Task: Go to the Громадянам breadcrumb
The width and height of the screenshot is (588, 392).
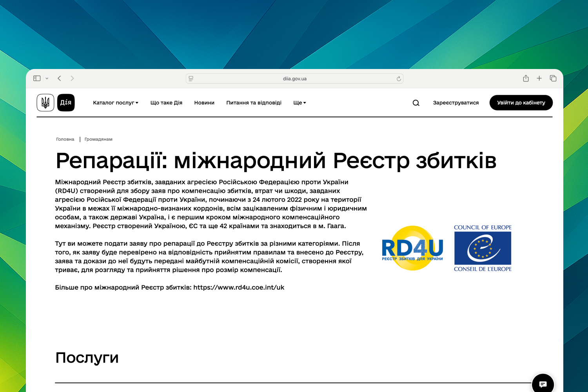Action: [98, 139]
